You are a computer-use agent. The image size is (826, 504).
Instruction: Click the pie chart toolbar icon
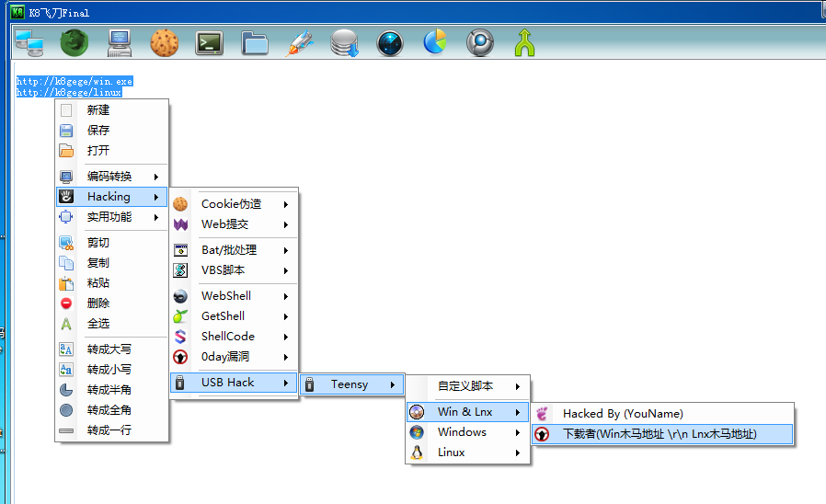pos(435,42)
